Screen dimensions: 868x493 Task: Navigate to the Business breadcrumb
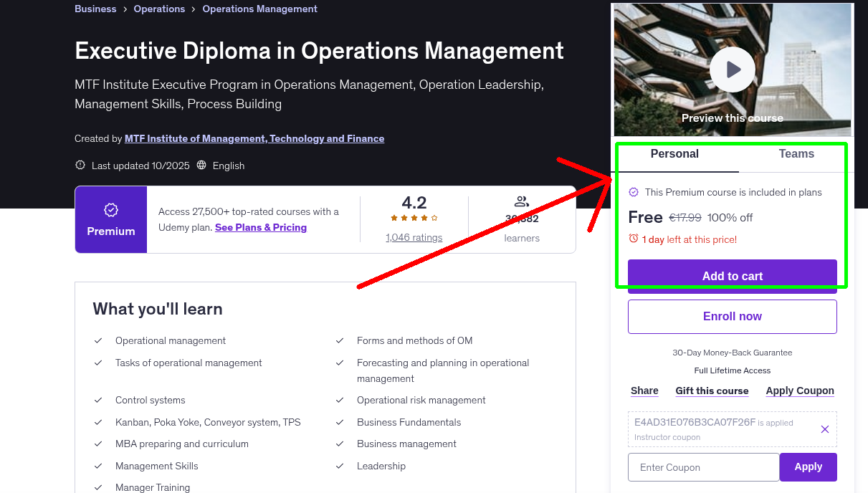[x=95, y=9]
